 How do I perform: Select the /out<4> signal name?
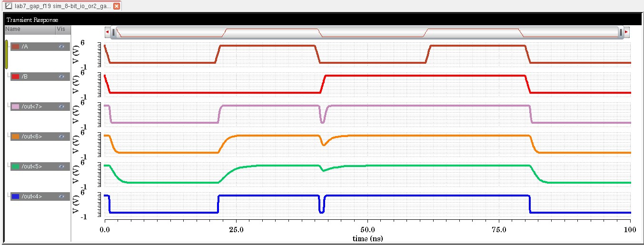32,196
